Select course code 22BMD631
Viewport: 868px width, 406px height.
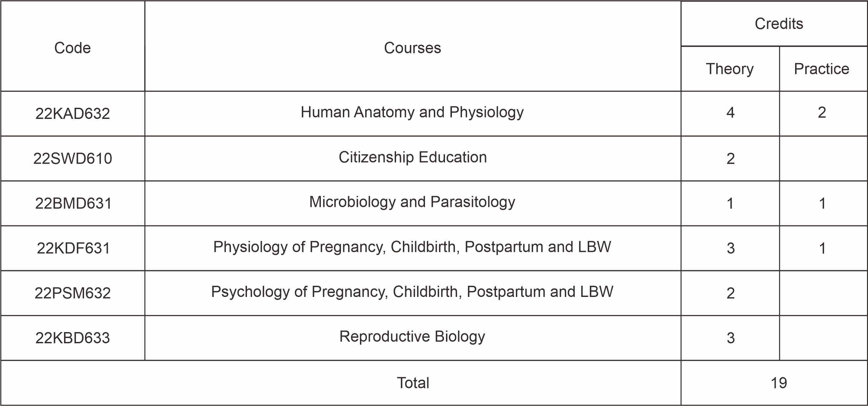[x=73, y=204]
